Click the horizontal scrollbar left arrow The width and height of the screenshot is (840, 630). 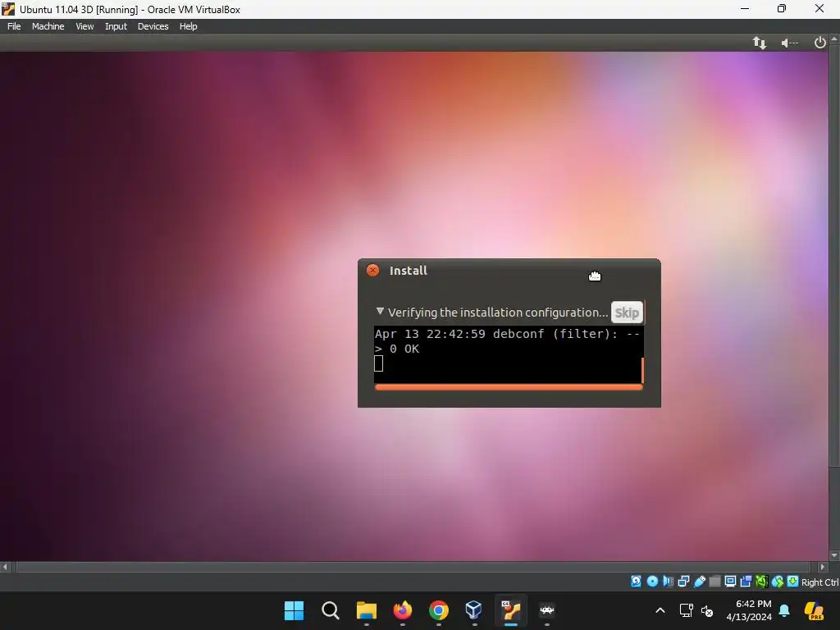[5, 567]
